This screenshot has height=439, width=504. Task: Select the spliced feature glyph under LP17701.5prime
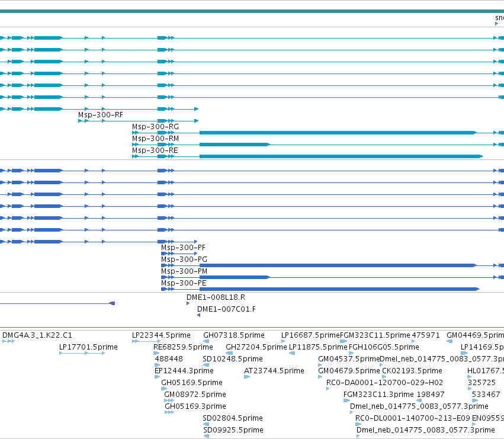82,353
